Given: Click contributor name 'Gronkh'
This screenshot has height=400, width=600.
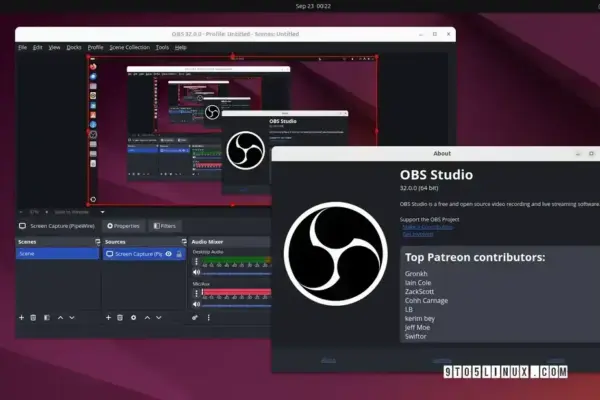Looking at the screenshot, I should 416,274.
